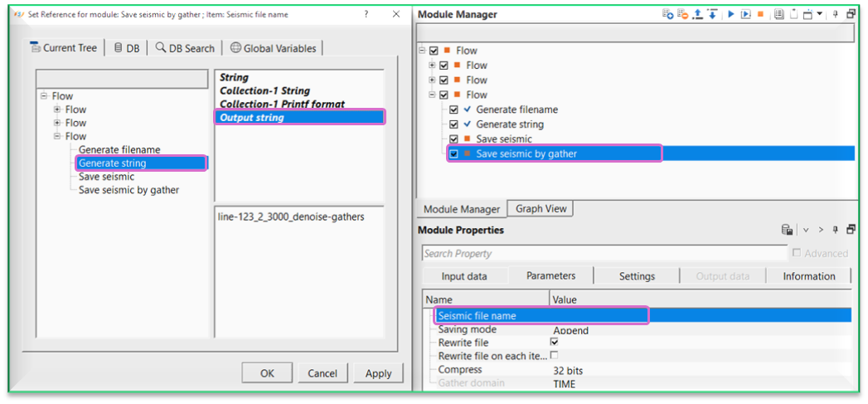Click the Saving mode Append value

click(x=570, y=331)
